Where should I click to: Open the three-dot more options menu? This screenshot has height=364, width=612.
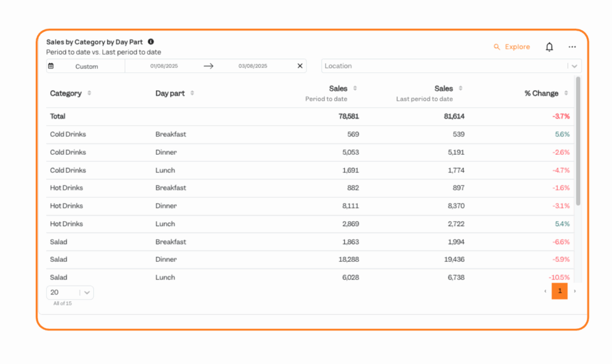point(572,47)
